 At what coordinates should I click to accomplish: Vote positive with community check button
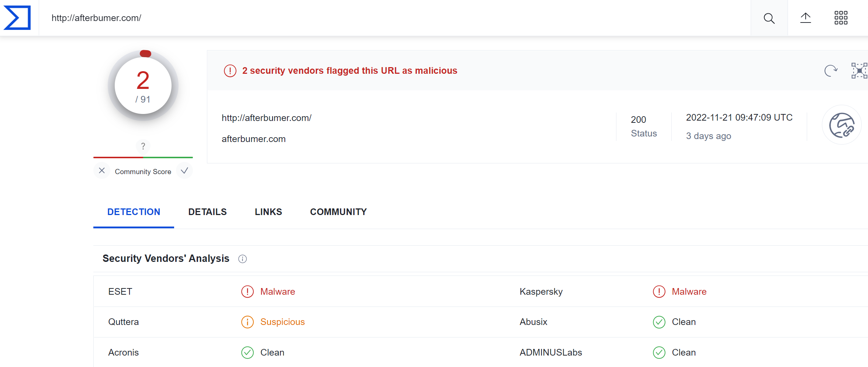click(184, 171)
